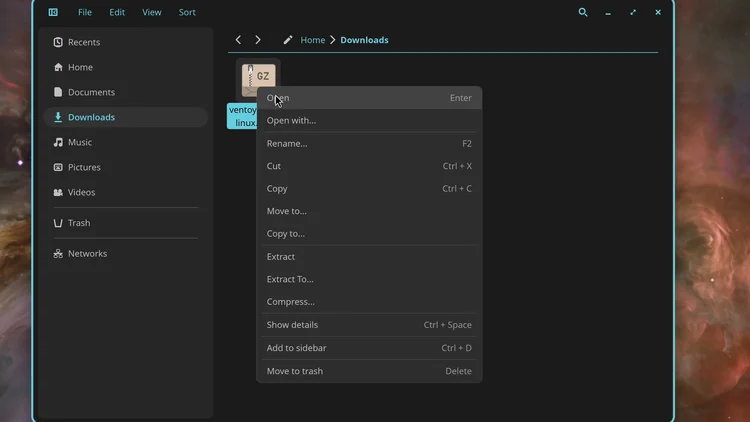Select Add to sidebar in context menu

(369, 348)
